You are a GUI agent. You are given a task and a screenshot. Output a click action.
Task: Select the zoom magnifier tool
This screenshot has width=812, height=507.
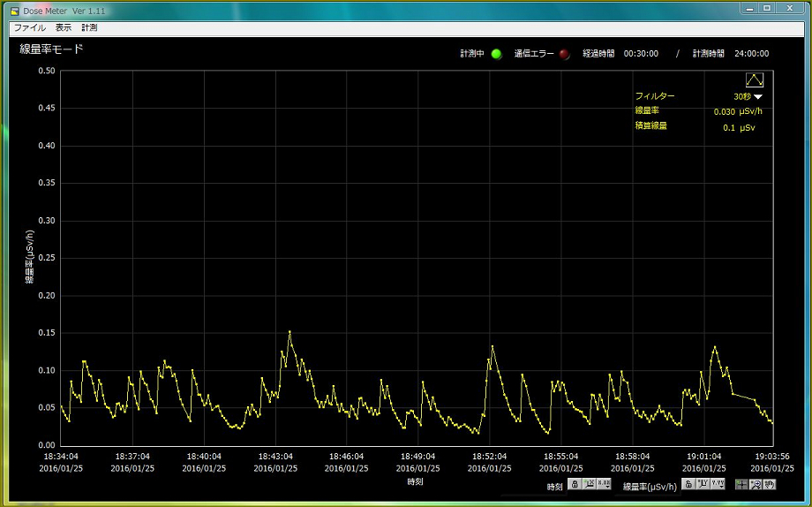point(756,484)
